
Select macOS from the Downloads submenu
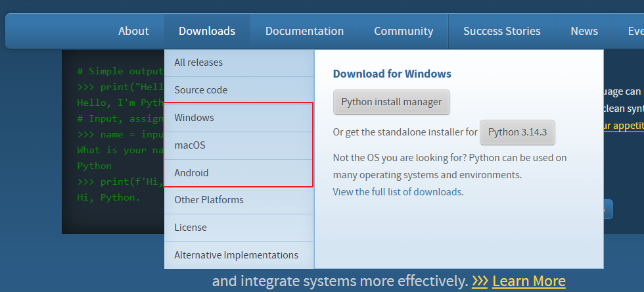(190, 145)
